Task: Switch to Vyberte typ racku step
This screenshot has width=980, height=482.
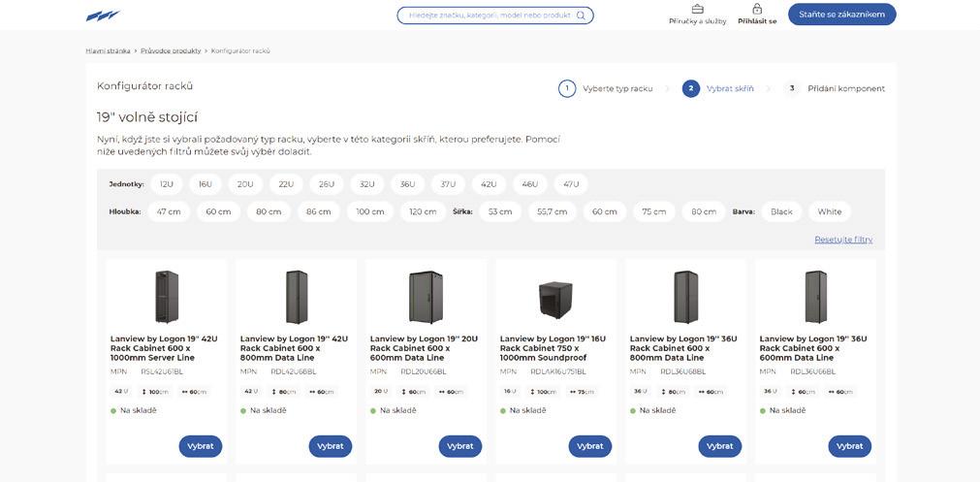Action: pyautogui.click(x=617, y=88)
